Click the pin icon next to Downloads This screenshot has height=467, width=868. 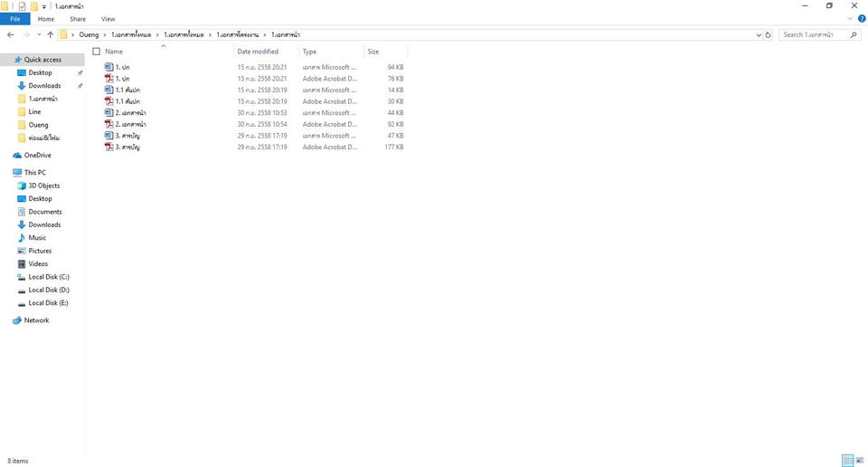click(80, 86)
